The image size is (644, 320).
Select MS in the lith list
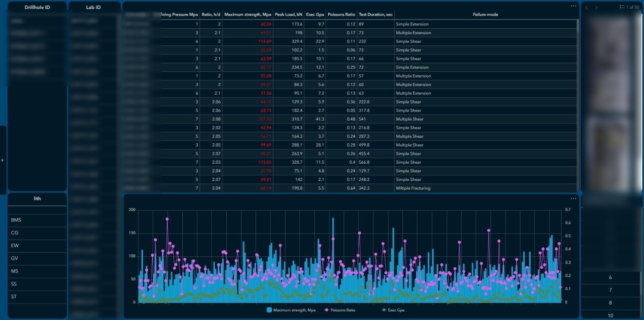pyautogui.click(x=37, y=271)
